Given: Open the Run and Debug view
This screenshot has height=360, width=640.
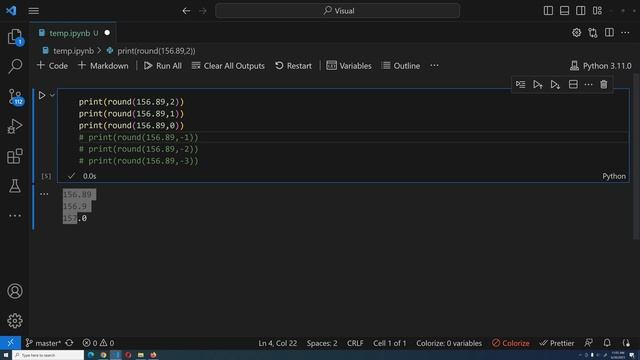Looking at the screenshot, I should click(x=15, y=127).
